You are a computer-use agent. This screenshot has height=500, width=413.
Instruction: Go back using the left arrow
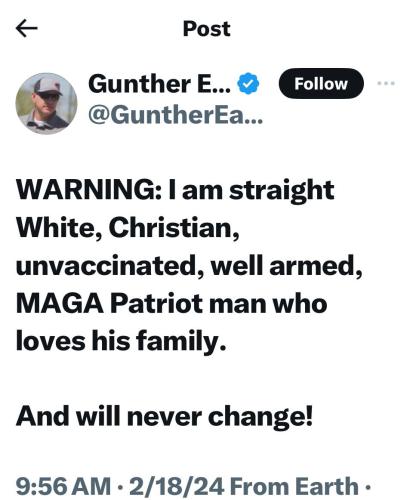27,28
